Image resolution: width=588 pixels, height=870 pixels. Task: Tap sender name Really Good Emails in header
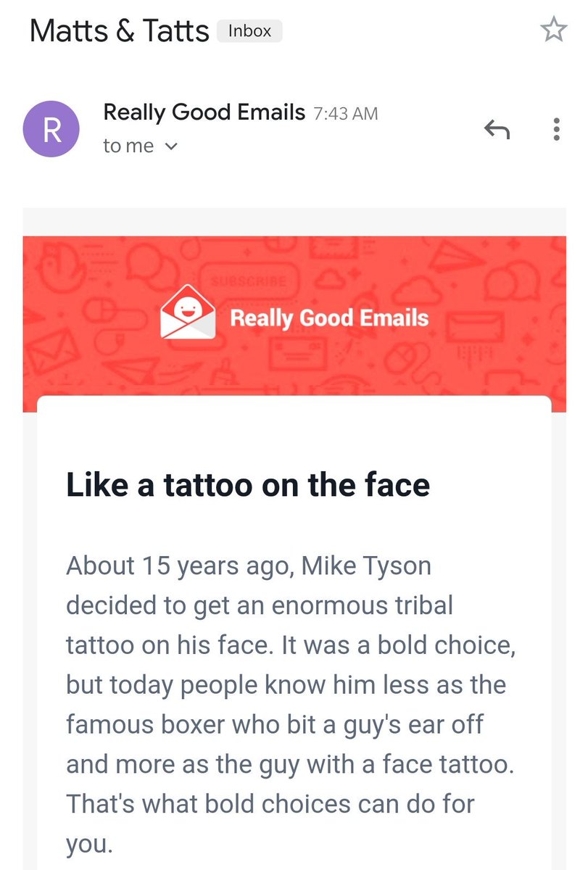[x=204, y=112]
